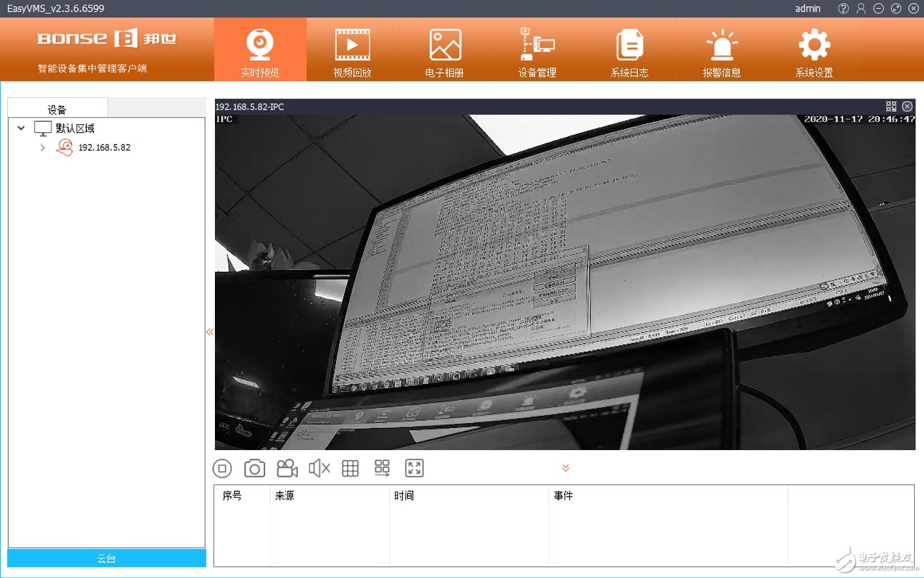Select the 设备 device tab

pyautogui.click(x=58, y=109)
